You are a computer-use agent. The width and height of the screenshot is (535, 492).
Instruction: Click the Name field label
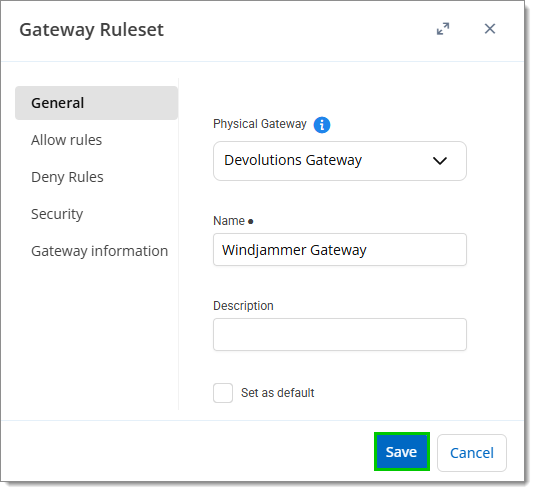pyautogui.click(x=229, y=221)
